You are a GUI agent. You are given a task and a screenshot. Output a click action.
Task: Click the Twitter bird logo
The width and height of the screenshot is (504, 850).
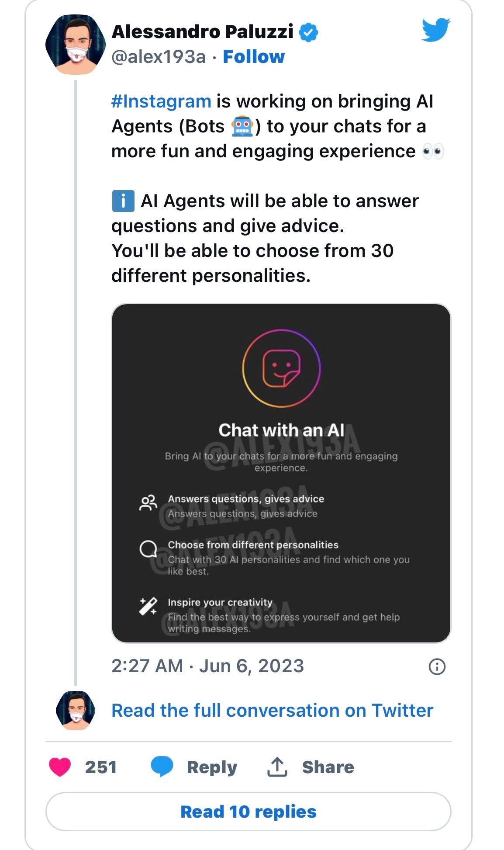(x=435, y=30)
